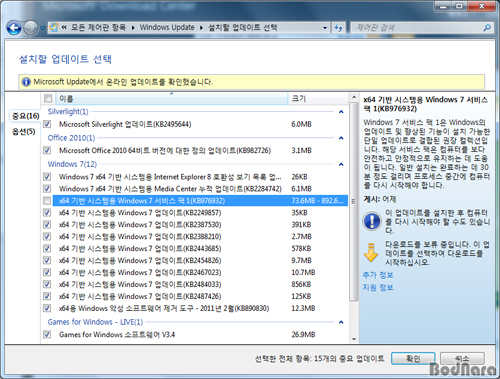Uncheck Windows 7 update KB2387530
Viewport: 500px width, 379px height.
point(47,225)
